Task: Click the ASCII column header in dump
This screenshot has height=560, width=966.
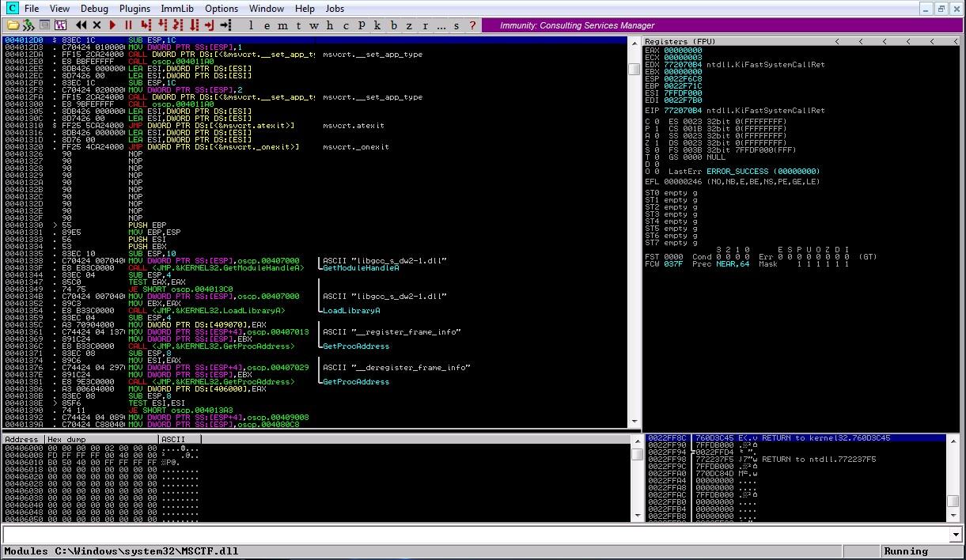Action: pos(180,439)
